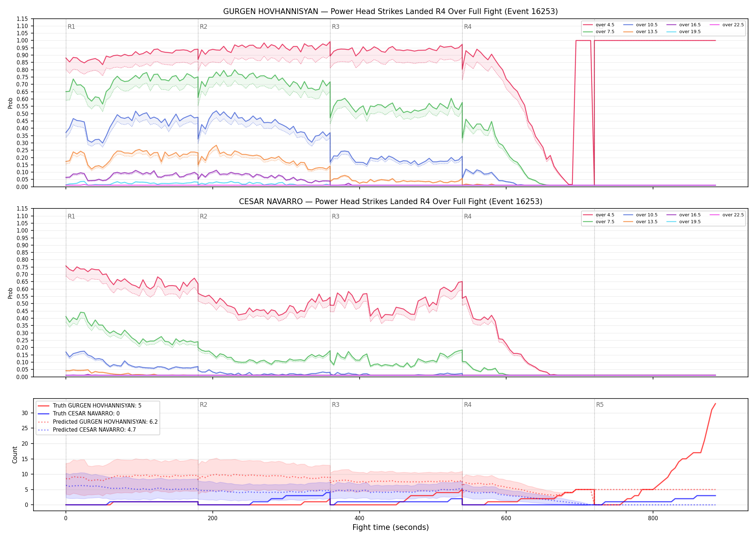Click the R4 round label in the Cesar chart

click(468, 216)
